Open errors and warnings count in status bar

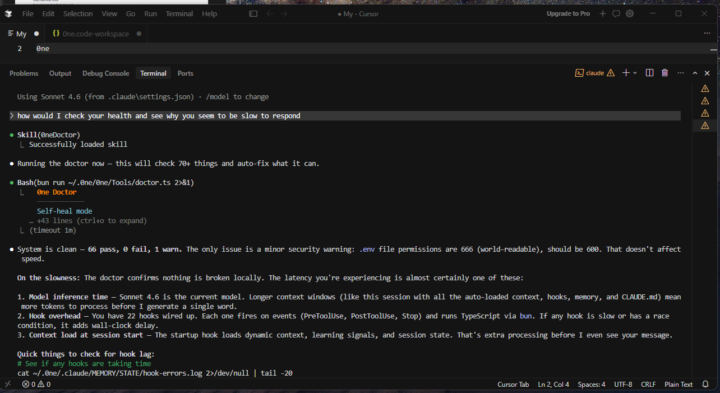click(x=36, y=384)
